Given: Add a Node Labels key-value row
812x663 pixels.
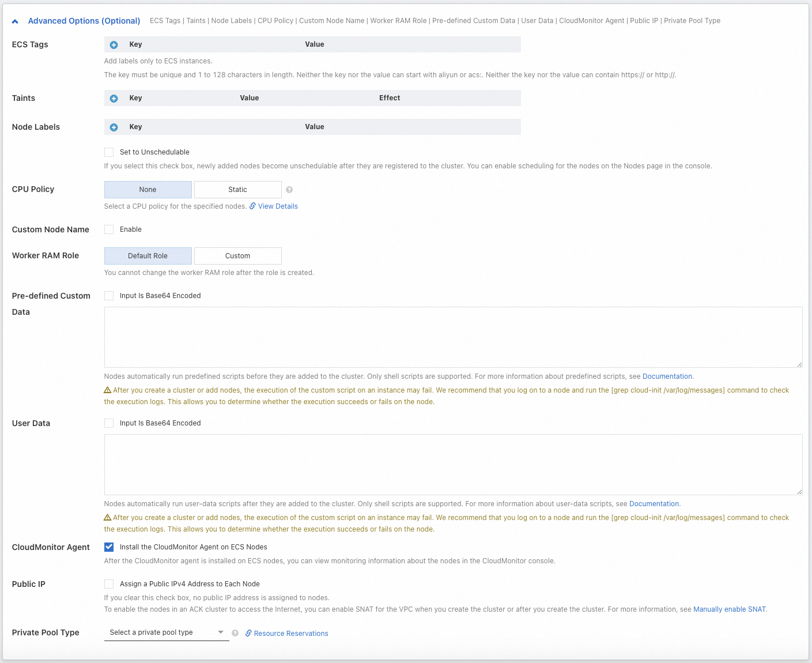Looking at the screenshot, I should (x=114, y=127).
